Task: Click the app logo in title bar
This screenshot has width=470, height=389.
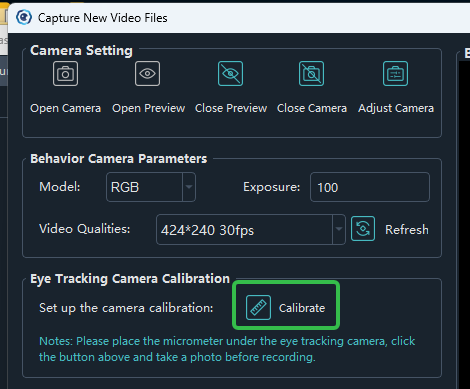Action: (24, 17)
